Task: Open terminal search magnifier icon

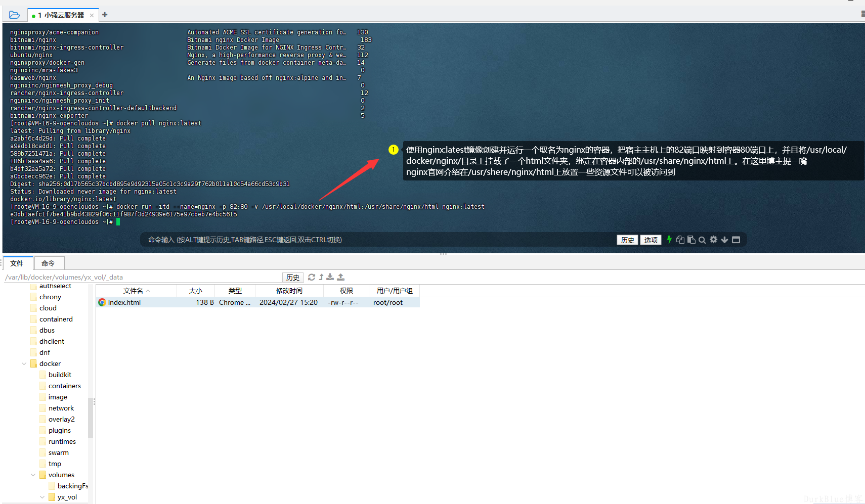Action: pyautogui.click(x=702, y=240)
